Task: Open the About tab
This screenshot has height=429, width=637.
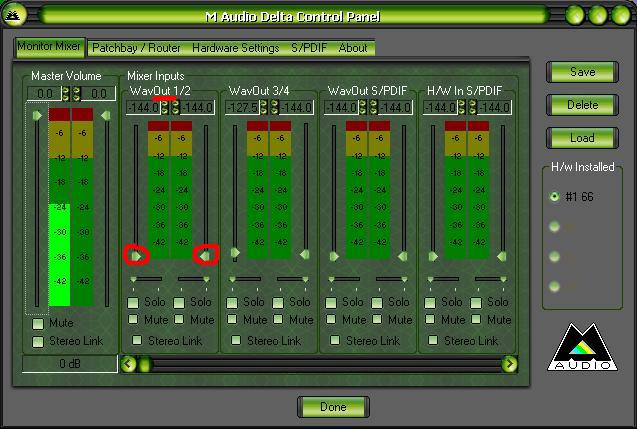Action: click(353, 48)
